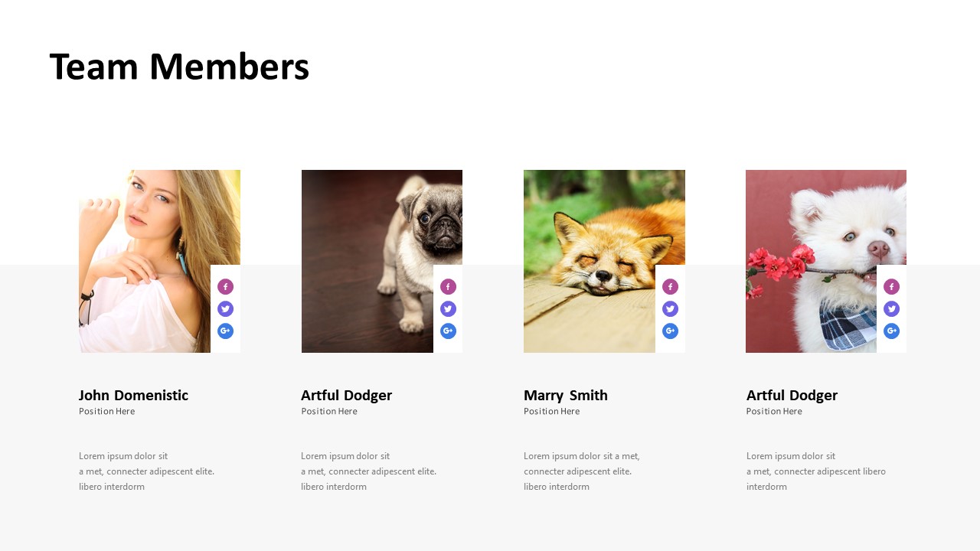Open Facebook icon beside the pug photo
The image size is (980, 551).
[448, 287]
